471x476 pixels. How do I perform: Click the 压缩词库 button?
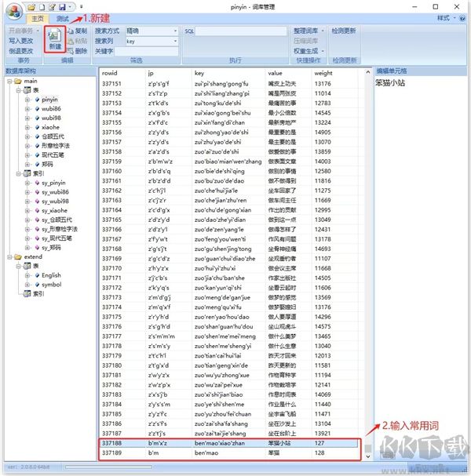305,41
